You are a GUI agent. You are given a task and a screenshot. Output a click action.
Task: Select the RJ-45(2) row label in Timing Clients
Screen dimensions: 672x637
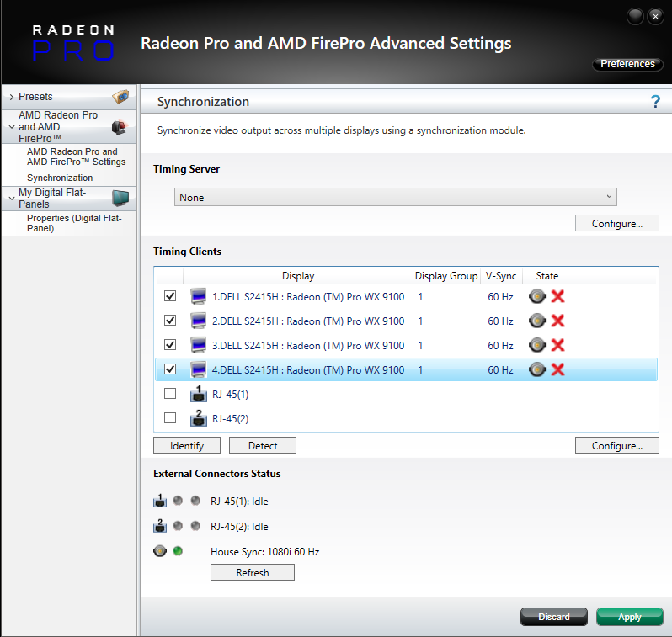pos(230,418)
